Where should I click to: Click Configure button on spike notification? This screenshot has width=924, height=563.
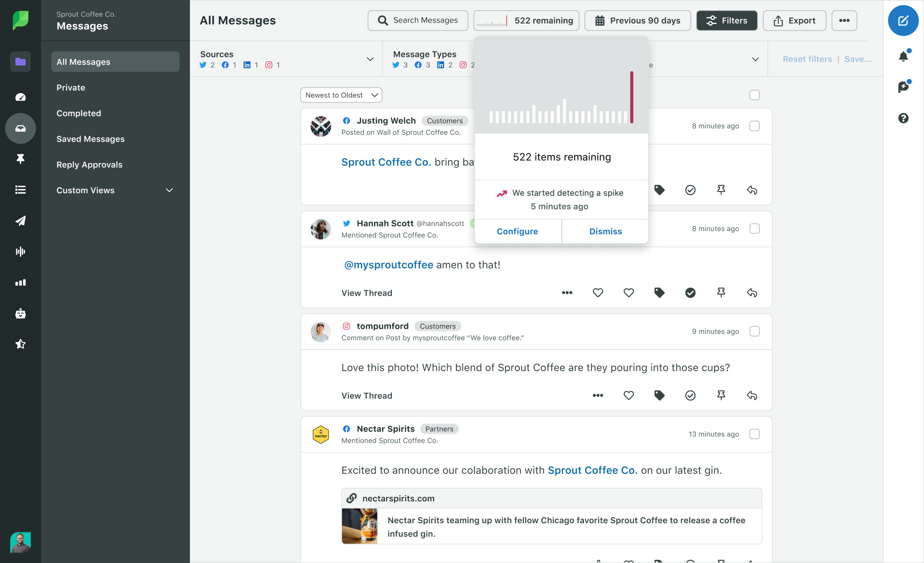517,231
